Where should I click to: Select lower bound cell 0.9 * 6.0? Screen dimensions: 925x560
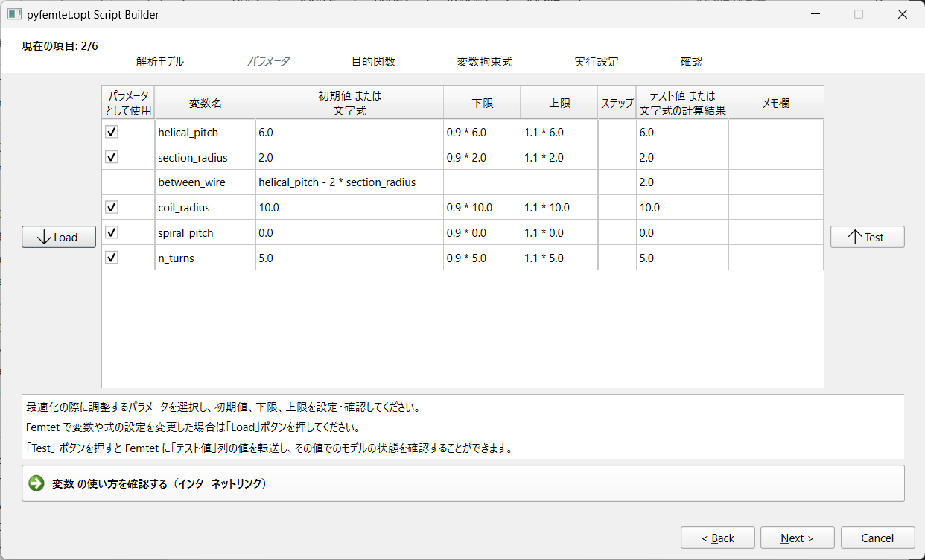[482, 132]
